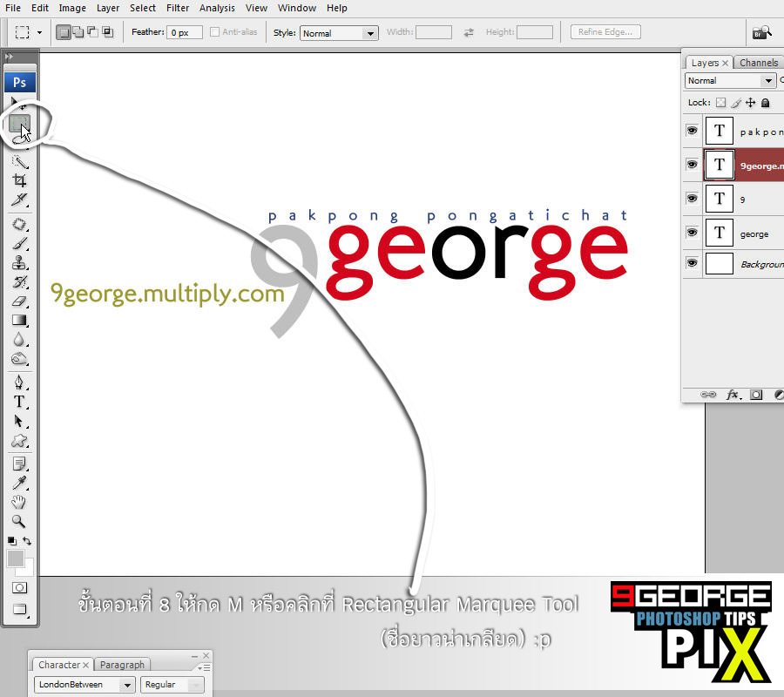Image resolution: width=784 pixels, height=697 pixels.
Task: Choose Intersect with Selection mode
Action: pos(107,32)
